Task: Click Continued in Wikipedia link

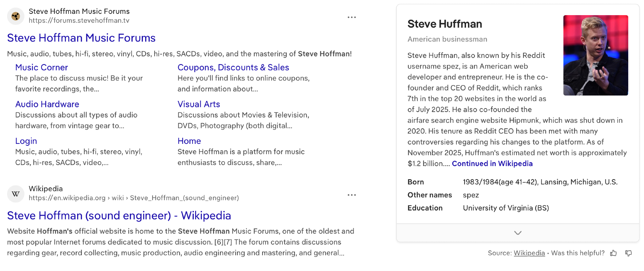Action: tap(492, 164)
